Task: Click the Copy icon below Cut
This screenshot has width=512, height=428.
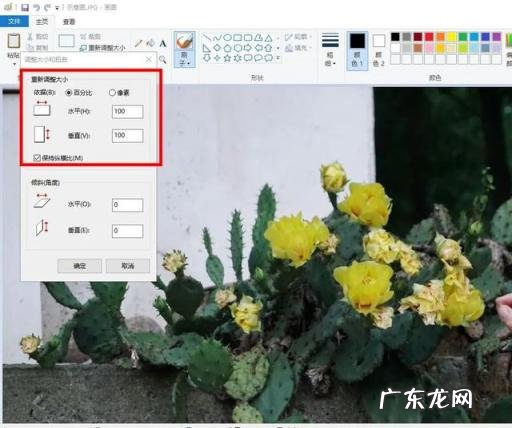Action: tap(30, 47)
